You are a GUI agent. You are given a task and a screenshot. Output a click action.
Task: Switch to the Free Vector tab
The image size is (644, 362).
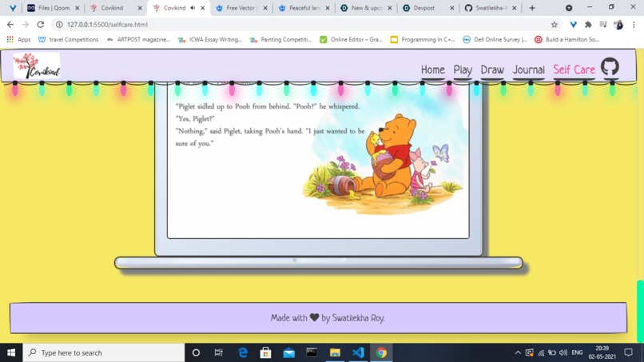tap(241, 8)
